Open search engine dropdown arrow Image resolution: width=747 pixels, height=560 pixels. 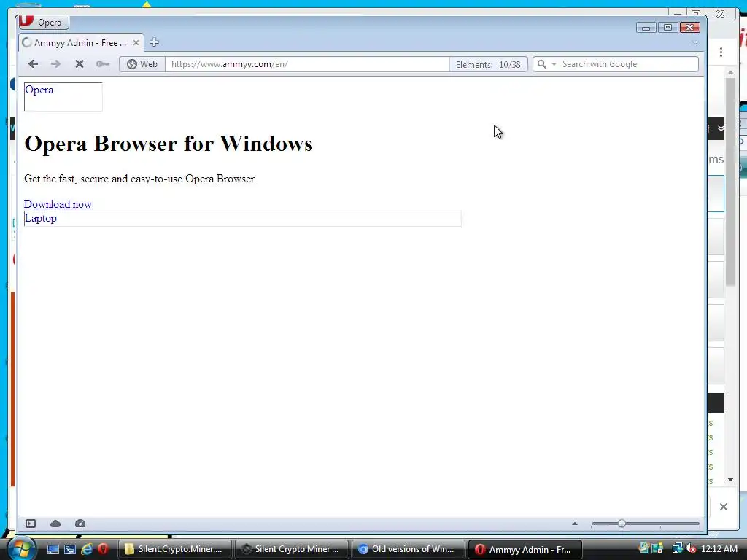click(554, 64)
